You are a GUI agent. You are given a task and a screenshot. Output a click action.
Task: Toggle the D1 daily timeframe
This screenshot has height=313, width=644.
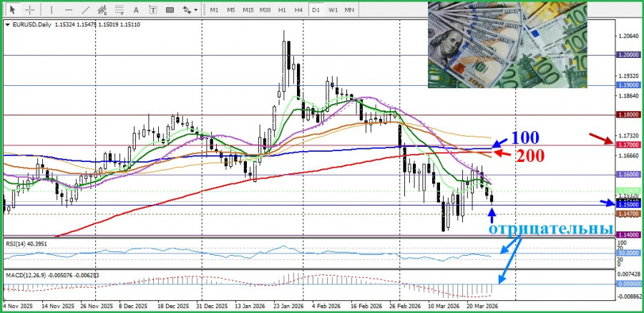pyautogui.click(x=316, y=10)
